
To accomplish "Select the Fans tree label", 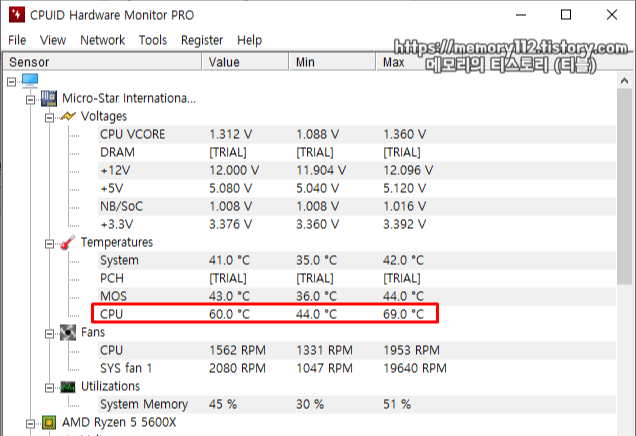I will 93,333.
